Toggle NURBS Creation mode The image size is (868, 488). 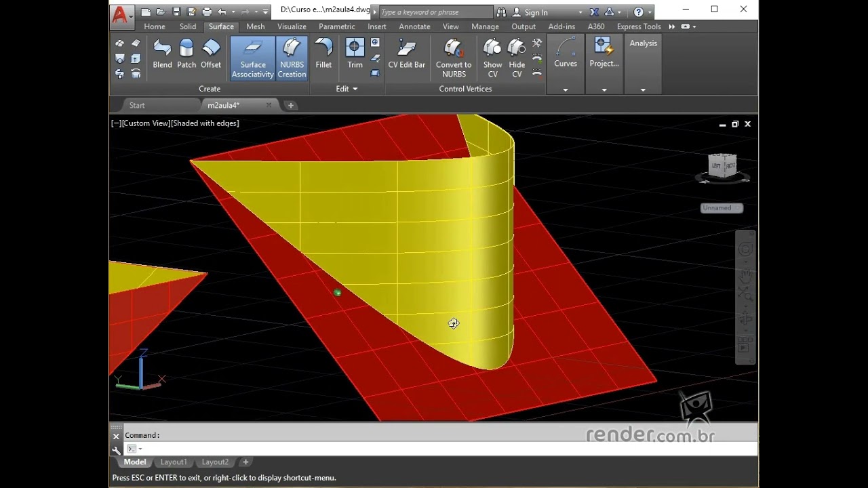pos(292,58)
